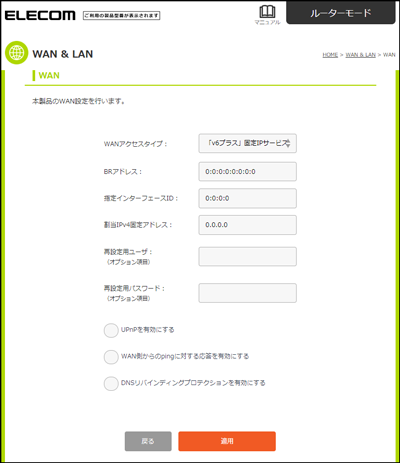
Task: Click the reconfiguration password field
Action: (x=247, y=293)
